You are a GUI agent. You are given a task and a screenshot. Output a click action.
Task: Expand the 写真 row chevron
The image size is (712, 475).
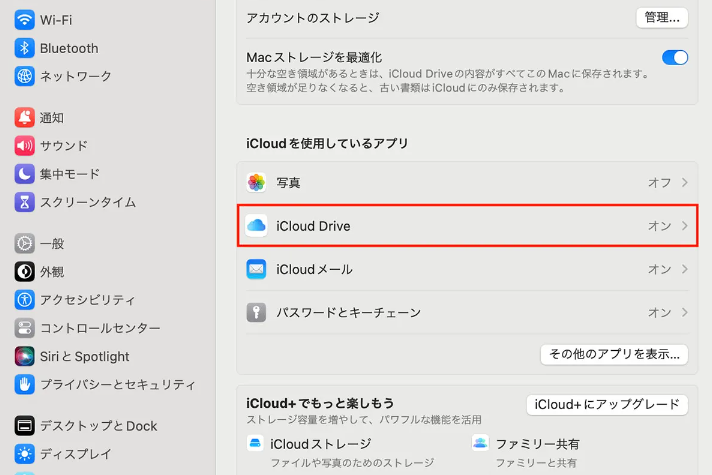(x=685, y=183)
